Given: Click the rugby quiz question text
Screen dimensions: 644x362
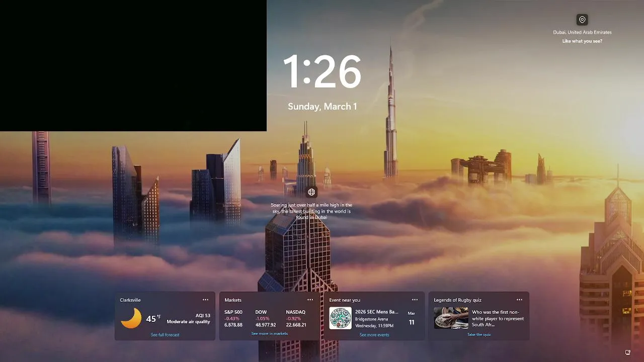Looking at the screenshot, I should coord(498,318).
